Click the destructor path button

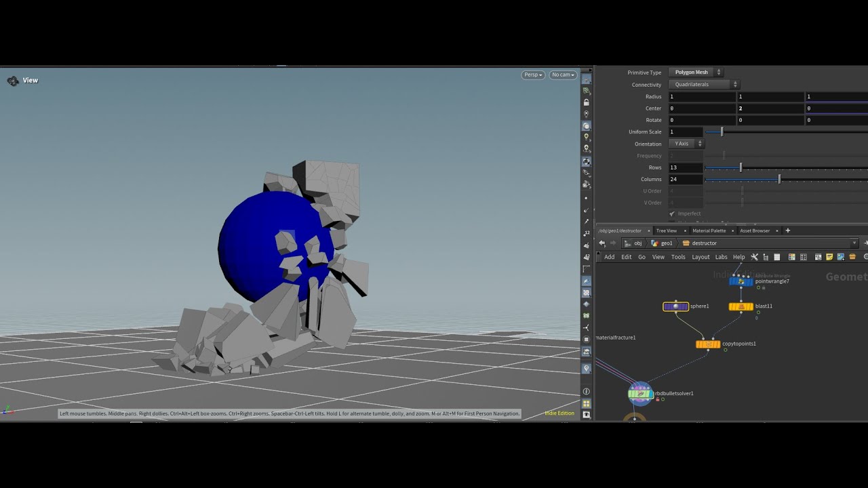699,243
